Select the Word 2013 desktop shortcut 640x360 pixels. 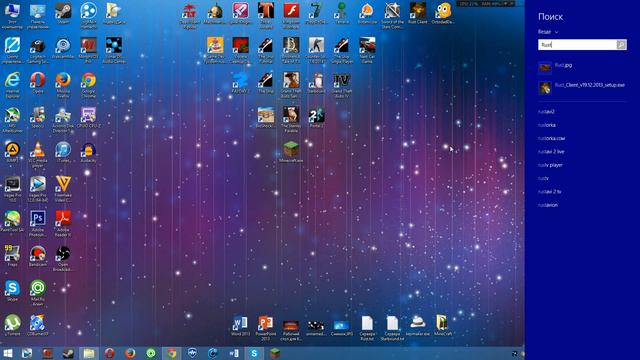[240, 324]
